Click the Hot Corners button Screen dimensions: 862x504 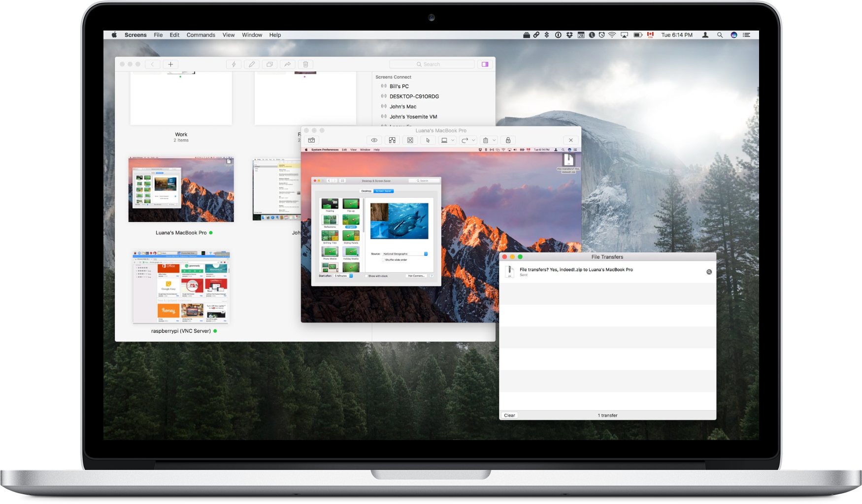point(416,276)
